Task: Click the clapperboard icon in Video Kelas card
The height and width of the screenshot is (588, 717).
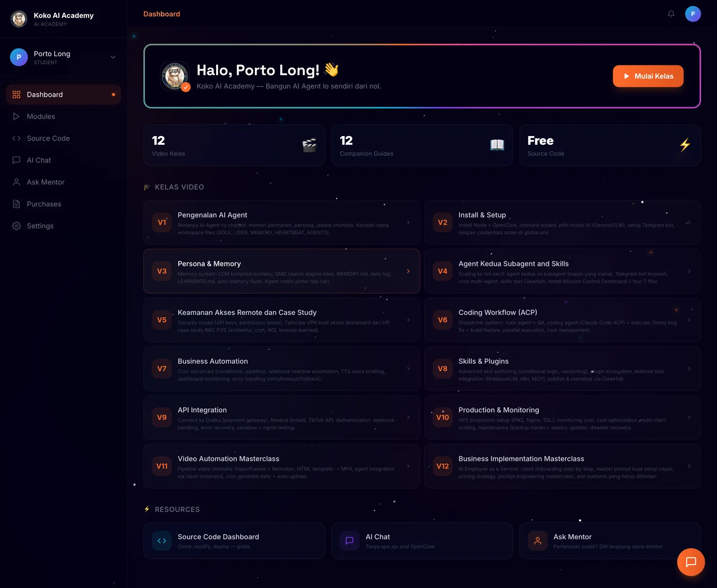Action: coord(309,145)
